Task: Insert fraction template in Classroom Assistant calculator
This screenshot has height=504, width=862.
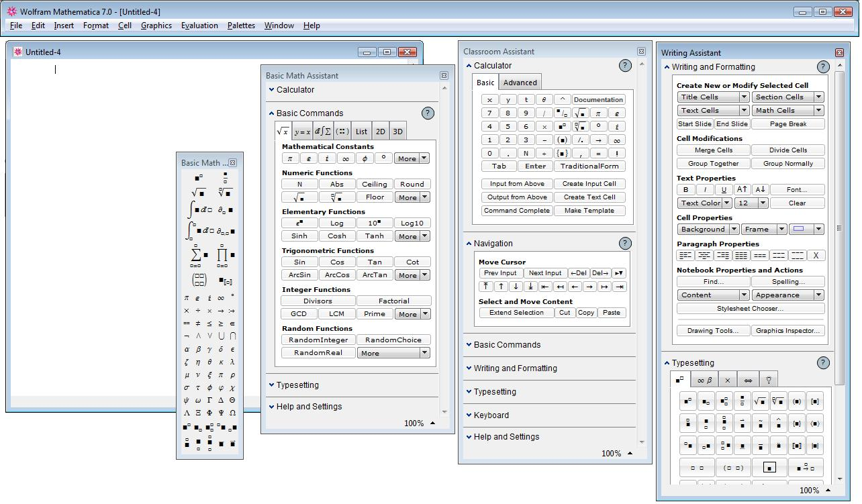Action: coord(562,113)
